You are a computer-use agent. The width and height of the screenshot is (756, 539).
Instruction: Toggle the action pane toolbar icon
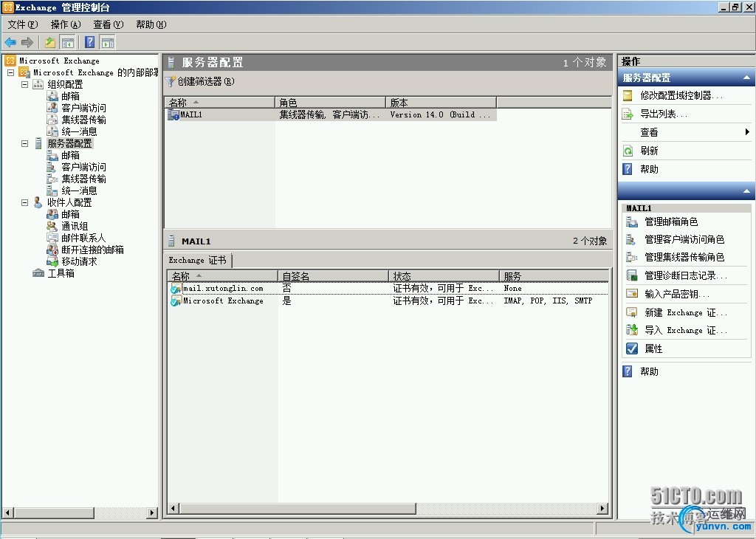[108, 42]
